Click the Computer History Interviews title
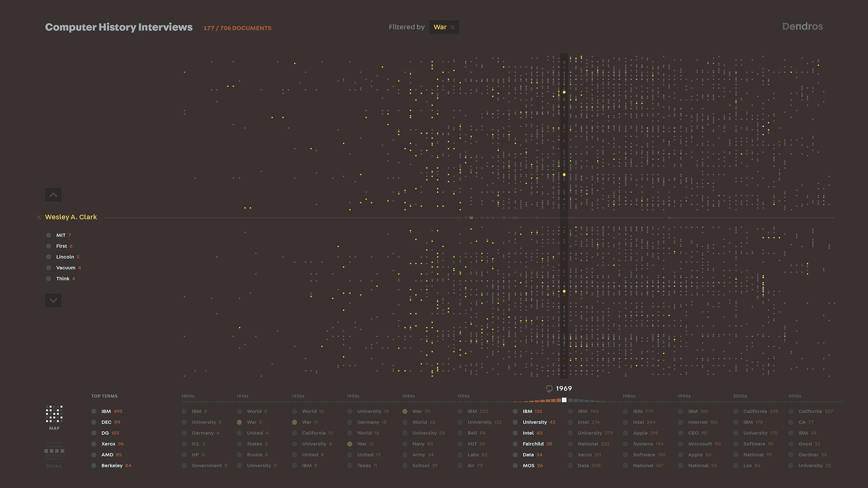The image size is (868, 488). (118, 27)
